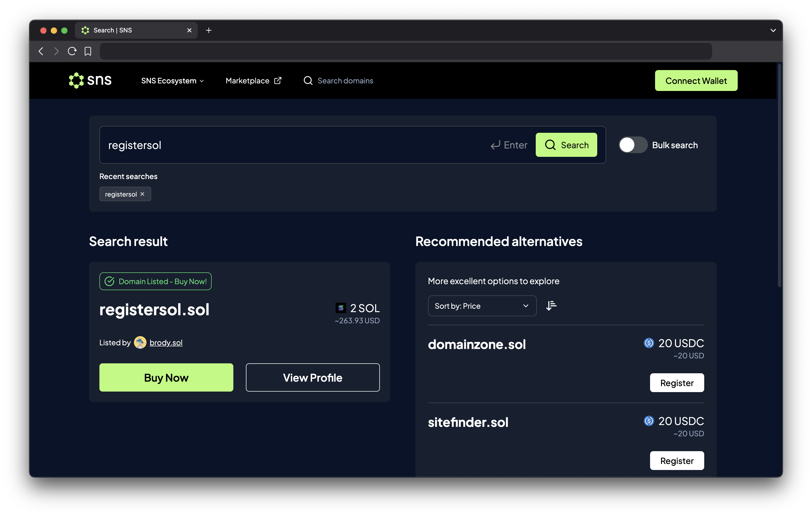Expand the SNS Ecosystem menu
812x516 pixels.
coord(172,81)
